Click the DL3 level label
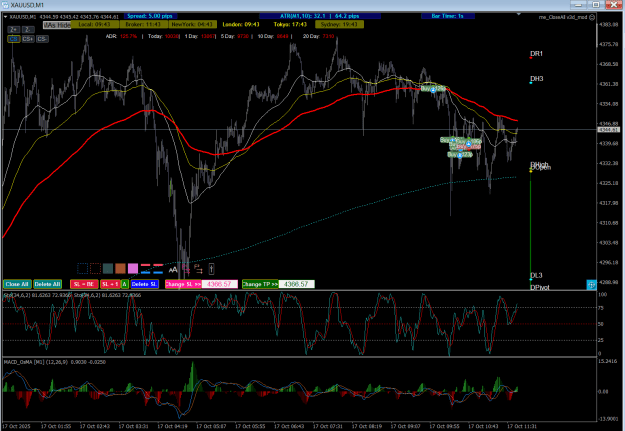 [x=536, y=275]
